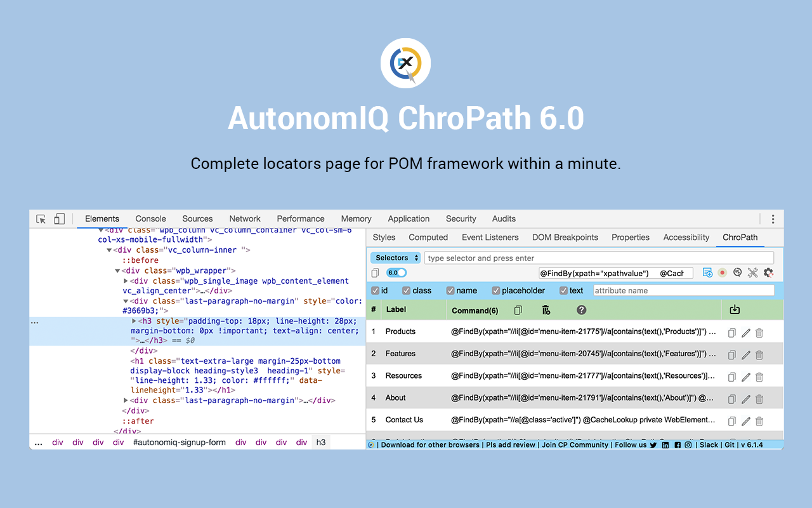The image size is (812, 508).
Task: Expand the collapsed last-paragraph-no-margin div below h1
Action: click(126, 401)
